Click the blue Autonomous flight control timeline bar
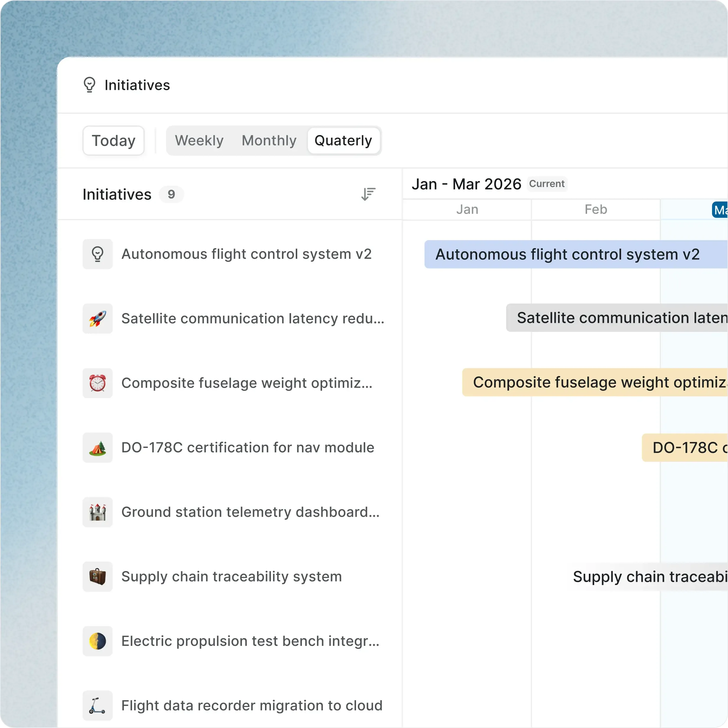 click(x=576, y=254)
